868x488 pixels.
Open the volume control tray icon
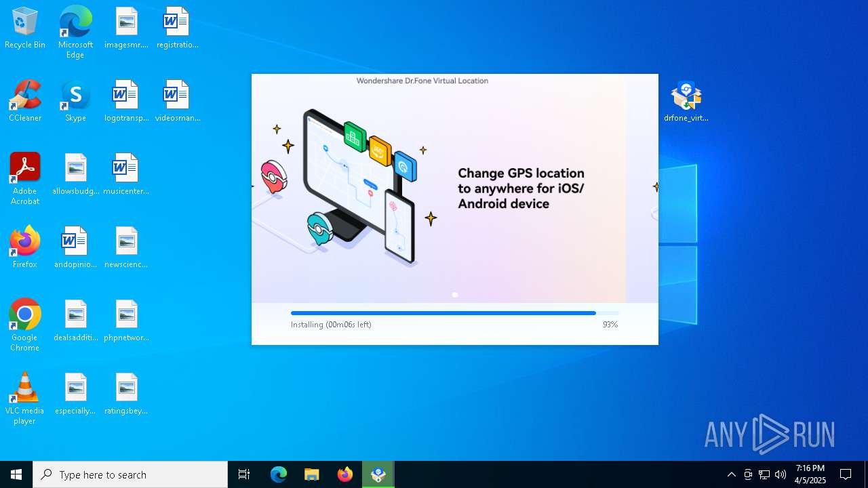781,474
